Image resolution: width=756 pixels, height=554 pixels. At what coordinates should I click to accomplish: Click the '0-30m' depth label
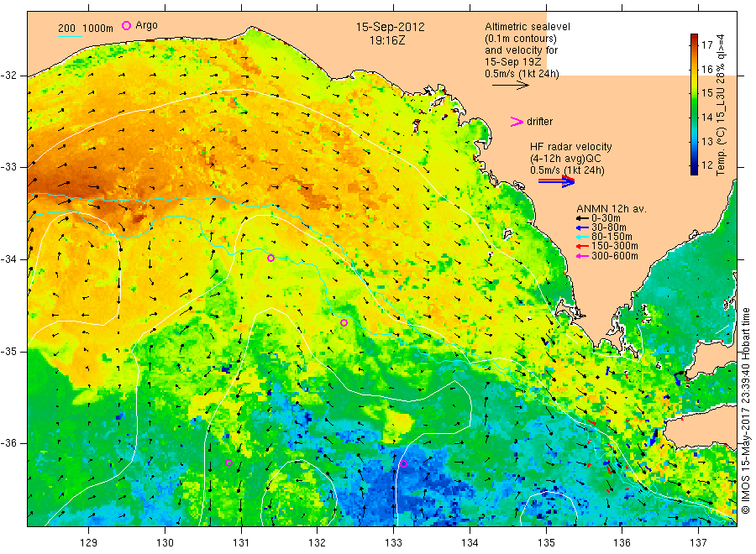pyautogui.click(x=606, y=218)
